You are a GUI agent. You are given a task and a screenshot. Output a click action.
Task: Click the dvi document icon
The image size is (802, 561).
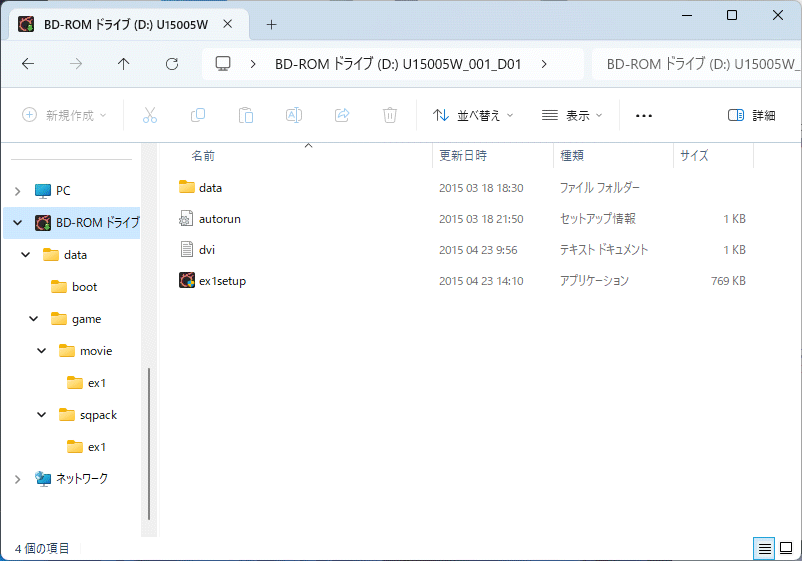click(x=187, y=250)
